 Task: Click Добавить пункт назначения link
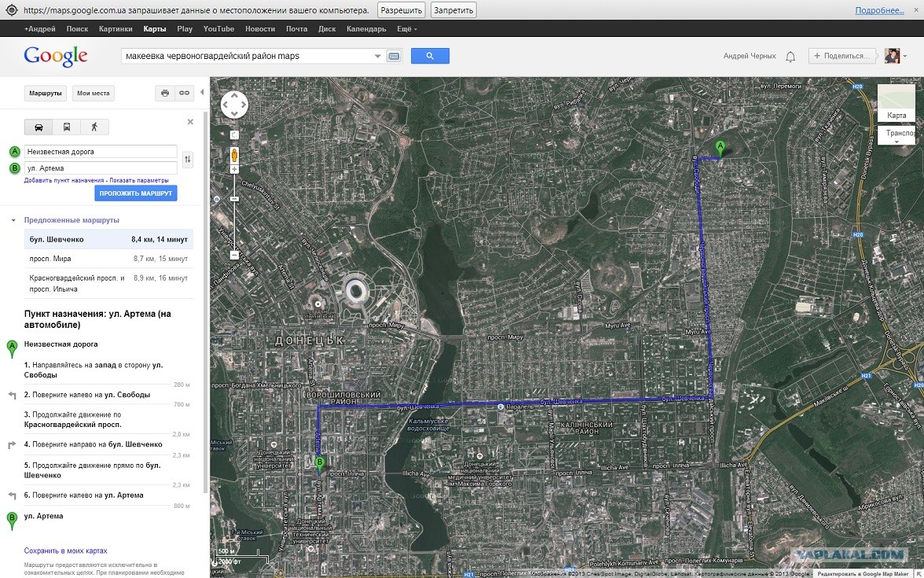64,181
